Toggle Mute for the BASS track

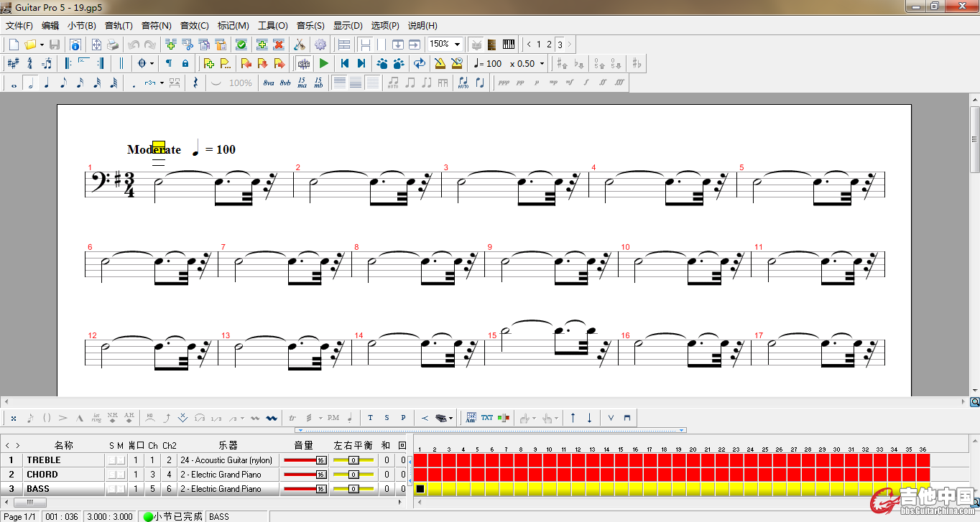point(120,489)
